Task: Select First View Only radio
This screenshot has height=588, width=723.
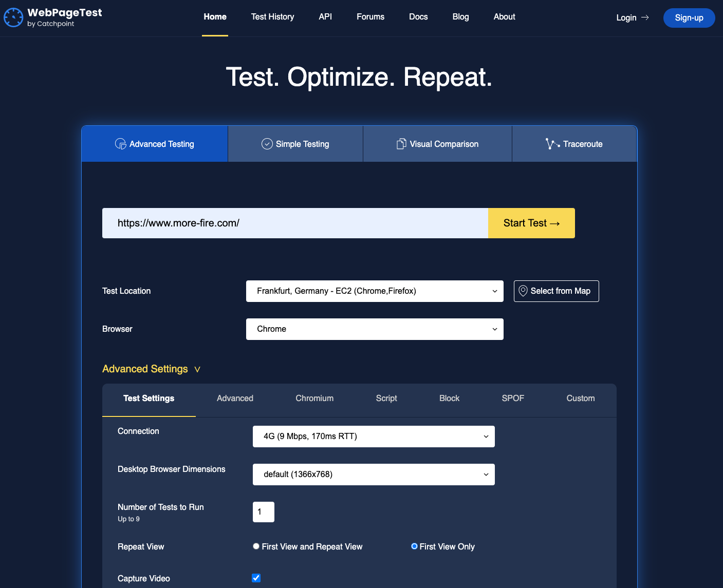Action: (414, 546)
